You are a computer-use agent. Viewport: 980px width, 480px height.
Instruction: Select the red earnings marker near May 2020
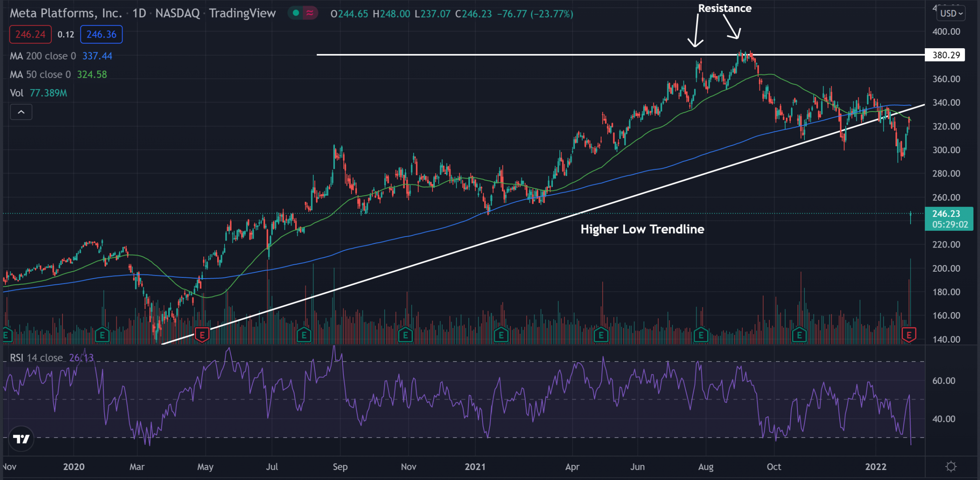[x=202, y=335]
